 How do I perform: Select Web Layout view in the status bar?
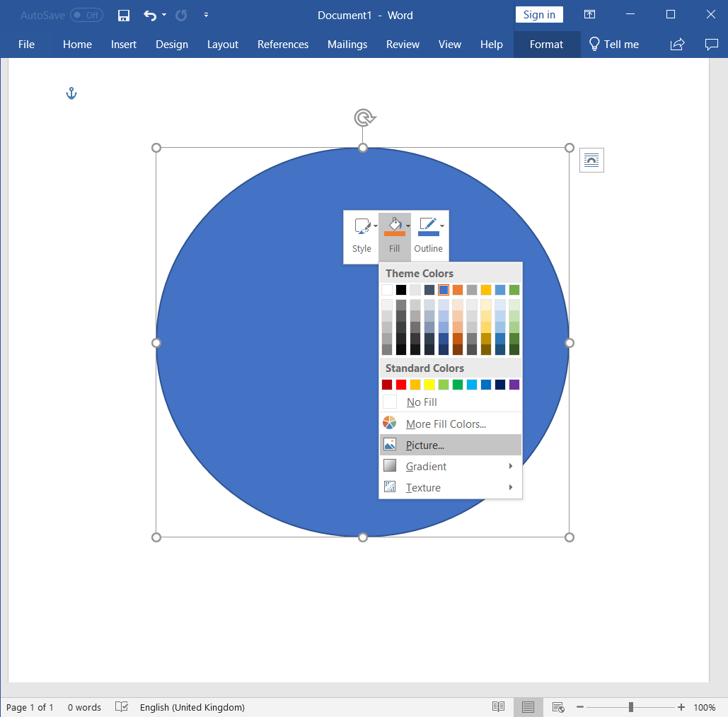(558, 706)
